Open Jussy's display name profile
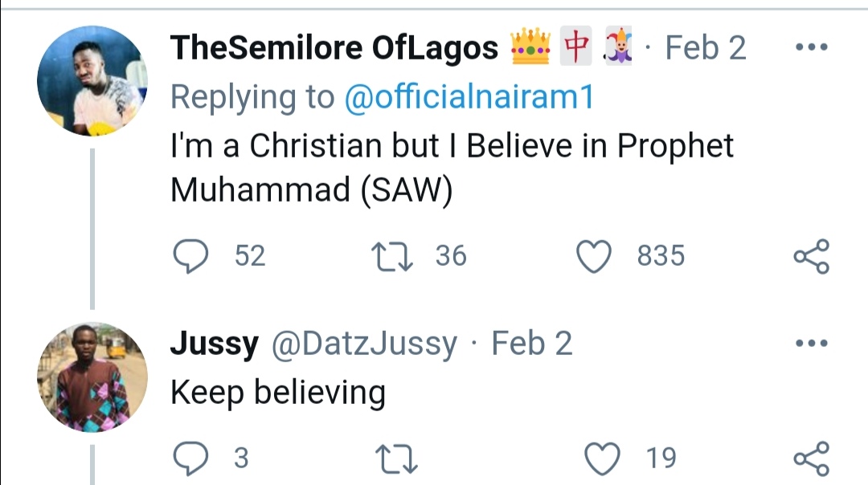The image size is (868, 485). [x=214, y=344]
